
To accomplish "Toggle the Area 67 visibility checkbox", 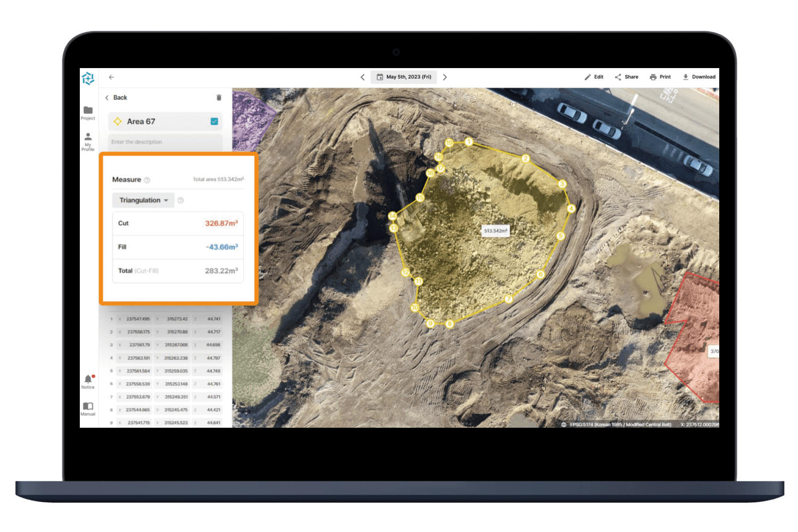I will pyautogui.click(x=214, y=121).
